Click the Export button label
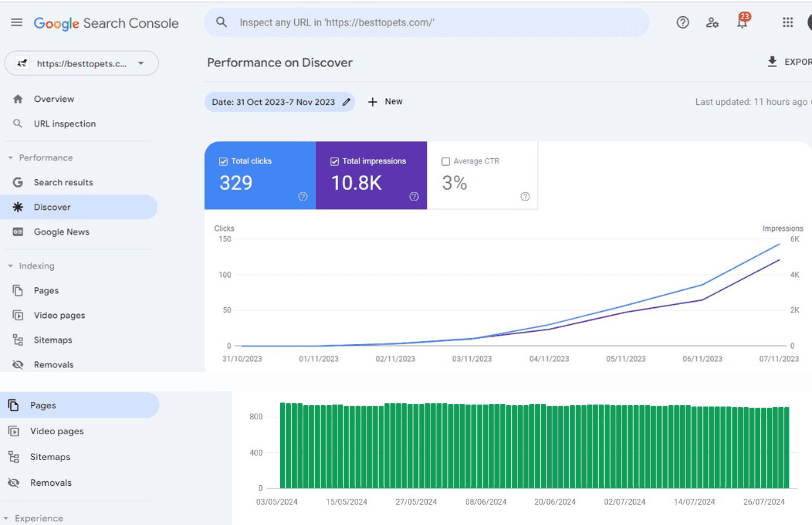Viewport: 812px width, 525px height. (x=798, y=62)
